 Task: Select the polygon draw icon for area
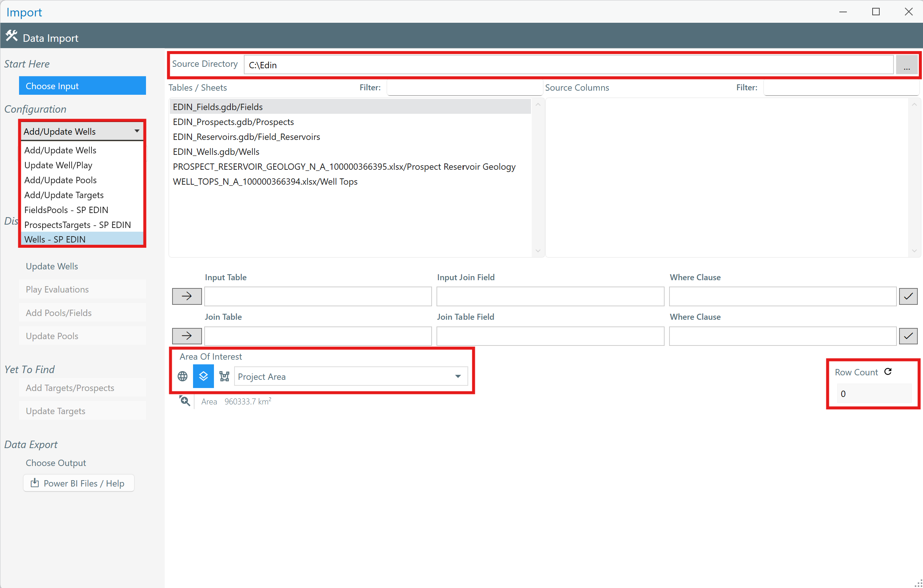click(224, 376)
